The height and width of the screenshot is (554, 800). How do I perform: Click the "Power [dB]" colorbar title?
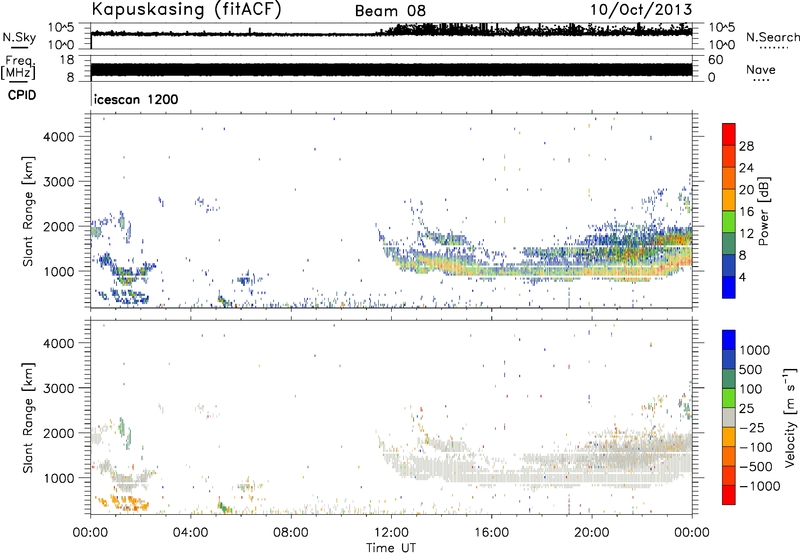click(x=764, y=211)
